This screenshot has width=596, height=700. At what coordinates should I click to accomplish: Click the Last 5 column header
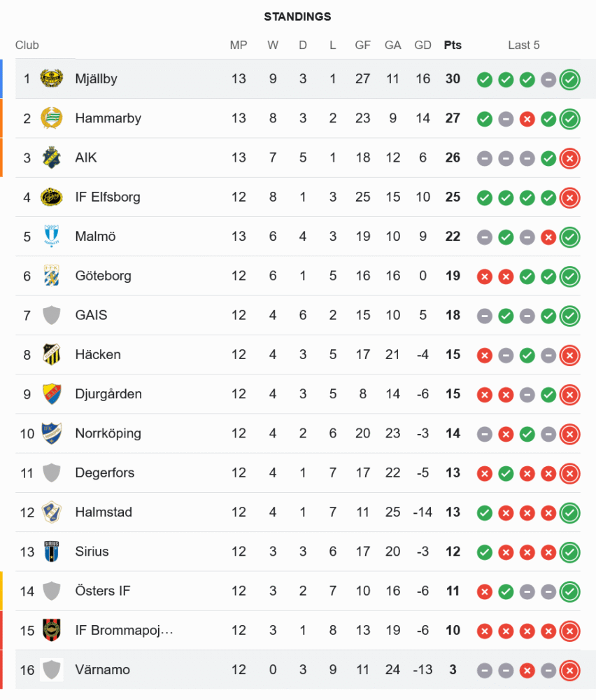(524, 45)
